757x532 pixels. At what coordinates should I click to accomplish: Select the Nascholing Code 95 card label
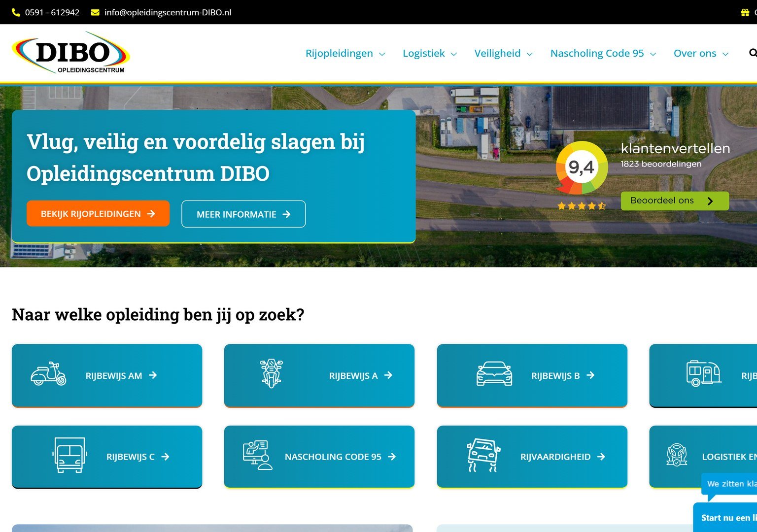[333, 457]
